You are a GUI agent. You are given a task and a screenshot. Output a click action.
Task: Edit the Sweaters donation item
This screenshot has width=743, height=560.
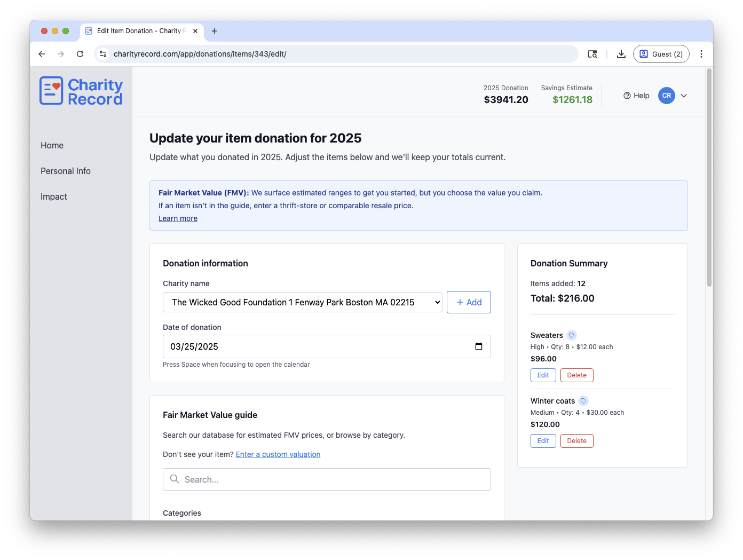(x=543, y=375)
